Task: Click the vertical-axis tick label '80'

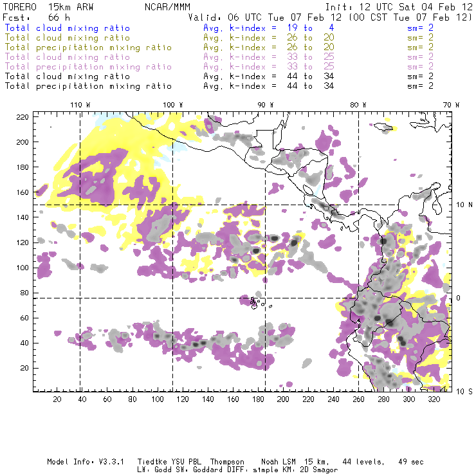Action: [24, 293]
